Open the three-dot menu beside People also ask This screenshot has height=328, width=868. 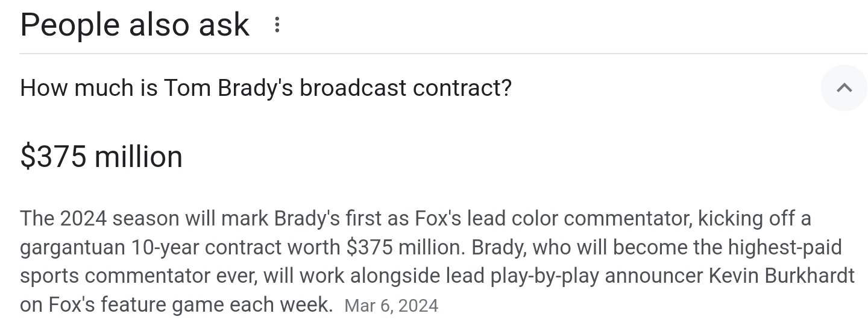tap(277, 25)
